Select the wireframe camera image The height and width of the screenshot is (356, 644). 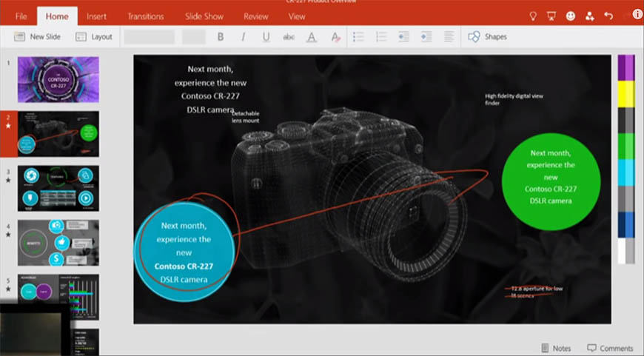349,194
